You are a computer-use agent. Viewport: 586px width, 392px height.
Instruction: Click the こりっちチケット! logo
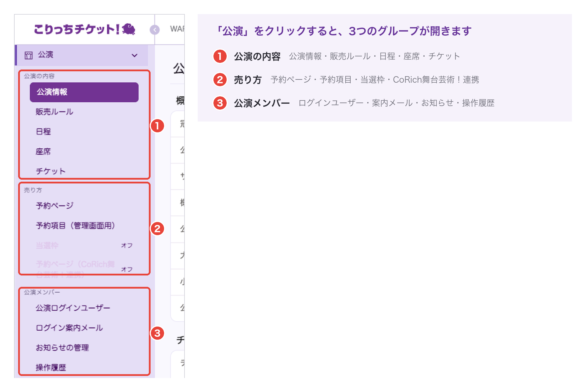[84, 29]
